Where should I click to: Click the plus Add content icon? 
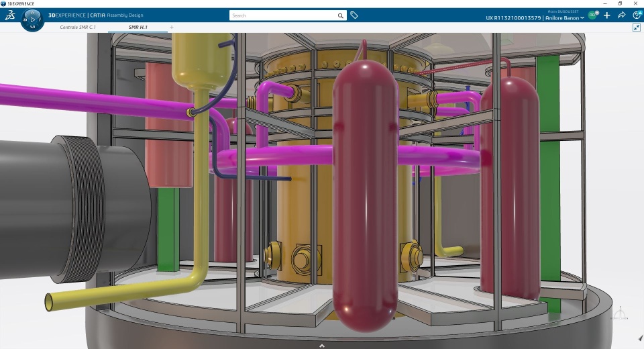(x=606, y=15)
